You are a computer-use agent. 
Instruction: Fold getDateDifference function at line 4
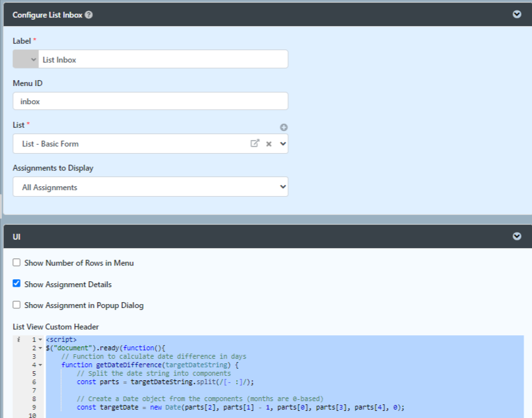click(x=40, y=365)
